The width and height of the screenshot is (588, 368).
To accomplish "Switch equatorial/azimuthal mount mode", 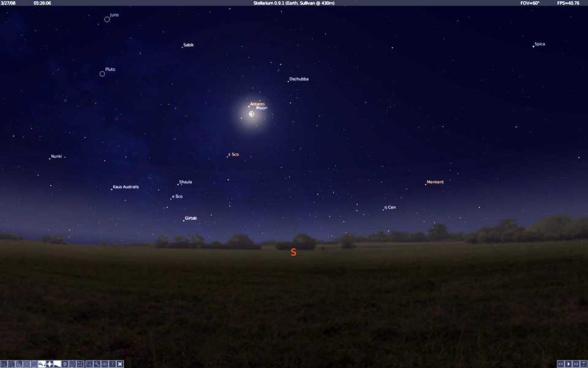I will (73, 364).
